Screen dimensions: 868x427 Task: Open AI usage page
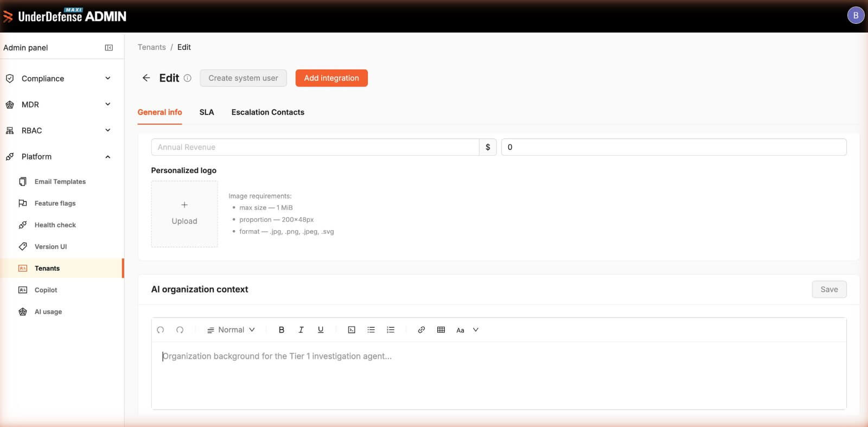tap(48, 312)
